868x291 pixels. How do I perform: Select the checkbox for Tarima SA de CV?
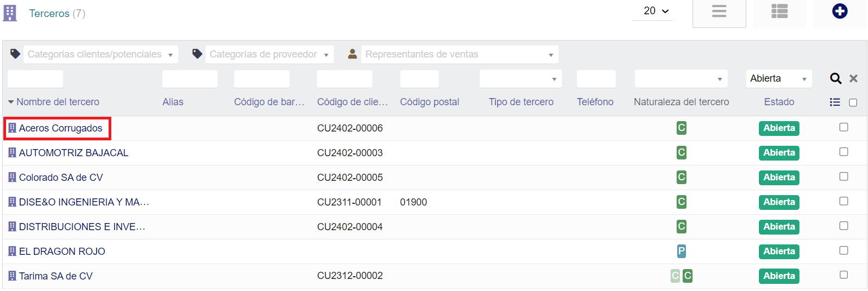pos(843,275)
